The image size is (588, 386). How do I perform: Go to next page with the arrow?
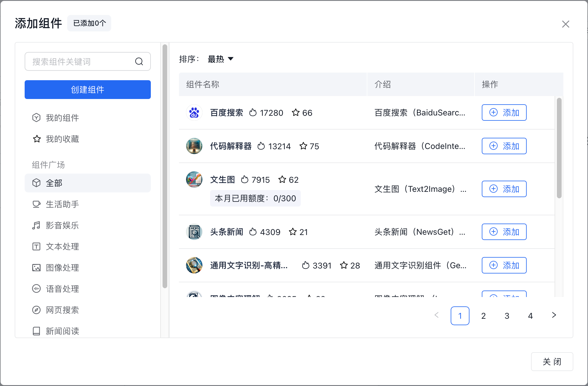554,315
